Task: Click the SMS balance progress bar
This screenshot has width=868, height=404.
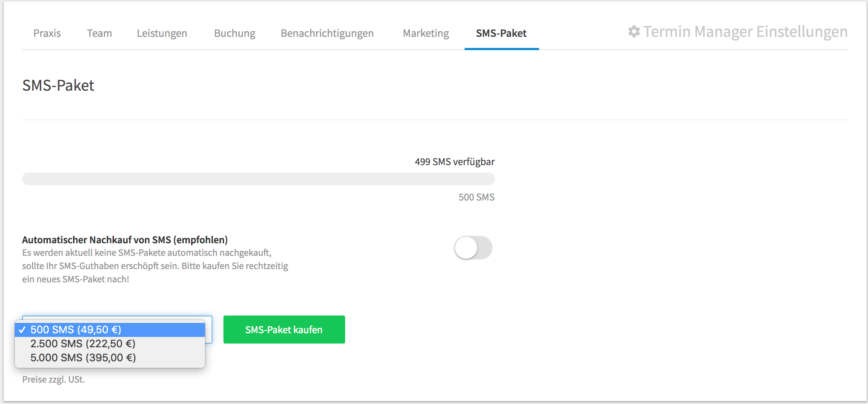Action: tap(258, 179)
